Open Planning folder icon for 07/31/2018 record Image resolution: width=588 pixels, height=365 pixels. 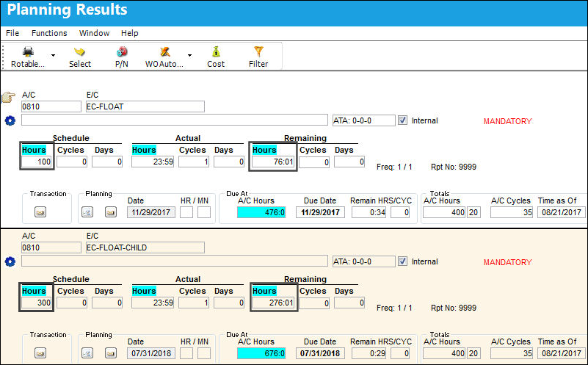(x=110, y=353)
